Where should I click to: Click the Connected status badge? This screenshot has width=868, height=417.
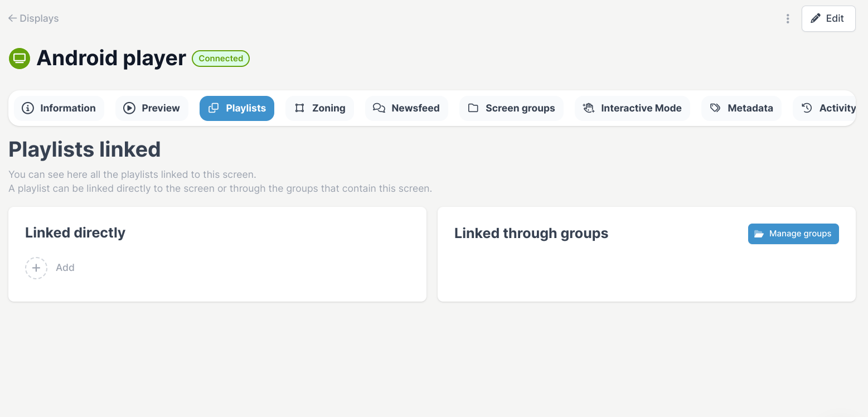click(x=221, y=59)
